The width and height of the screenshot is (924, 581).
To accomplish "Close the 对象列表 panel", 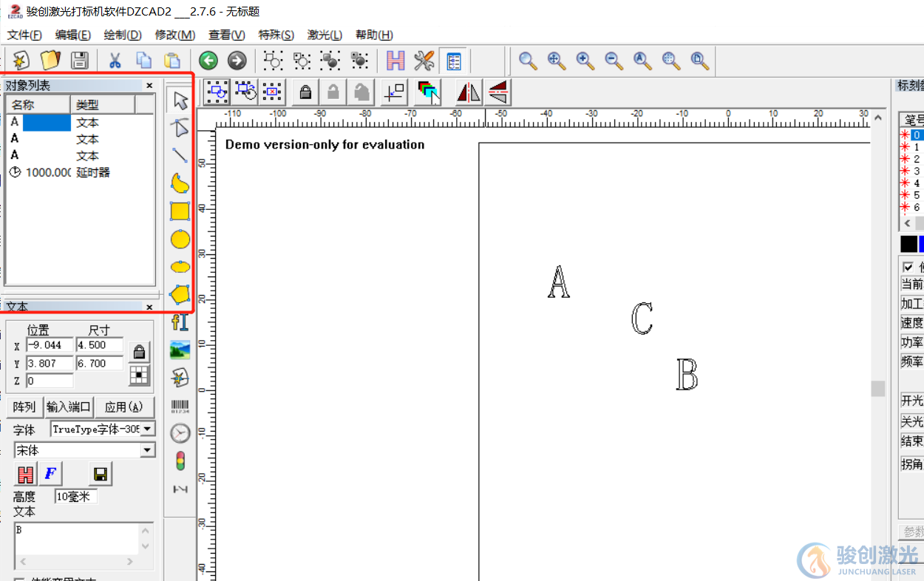I will [149, 86].
